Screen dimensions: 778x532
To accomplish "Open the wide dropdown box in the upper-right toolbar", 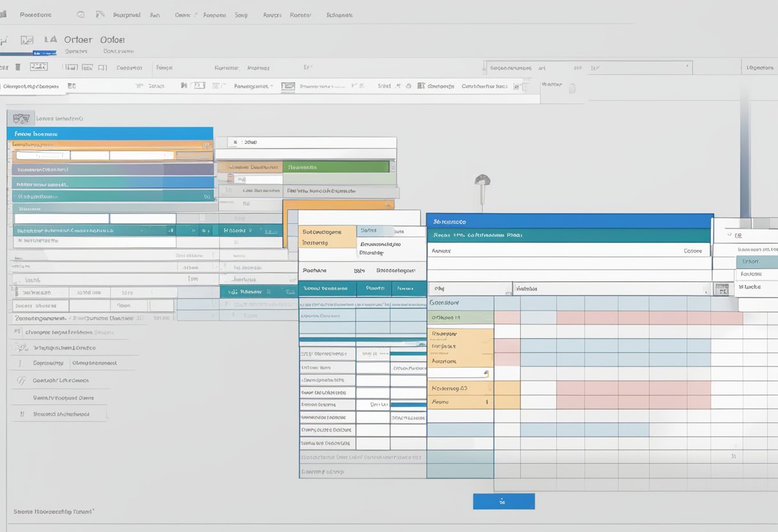I will 588,67.
